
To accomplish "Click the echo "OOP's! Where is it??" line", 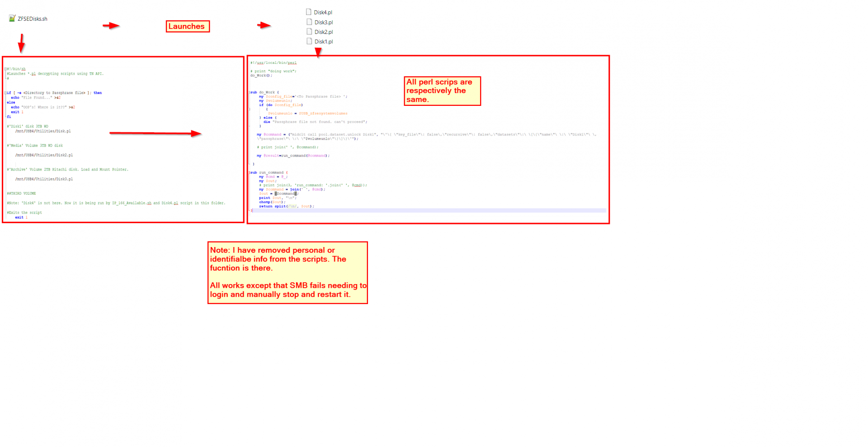I will [43, 107].
